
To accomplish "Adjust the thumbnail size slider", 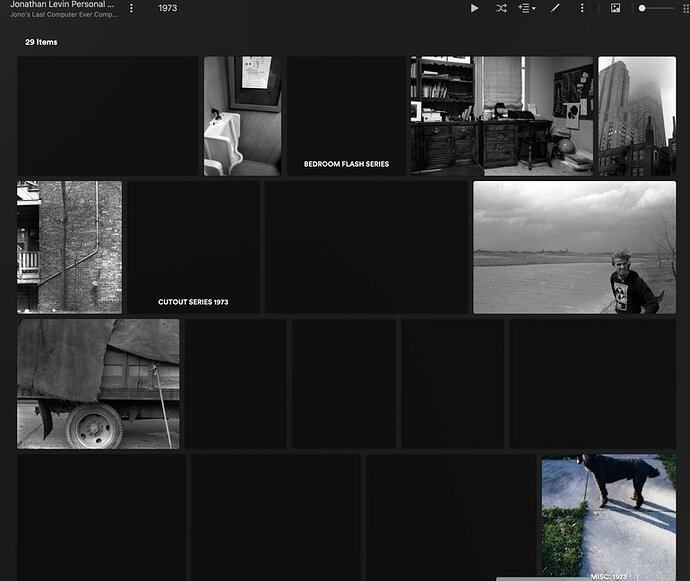I will point(656,8).
